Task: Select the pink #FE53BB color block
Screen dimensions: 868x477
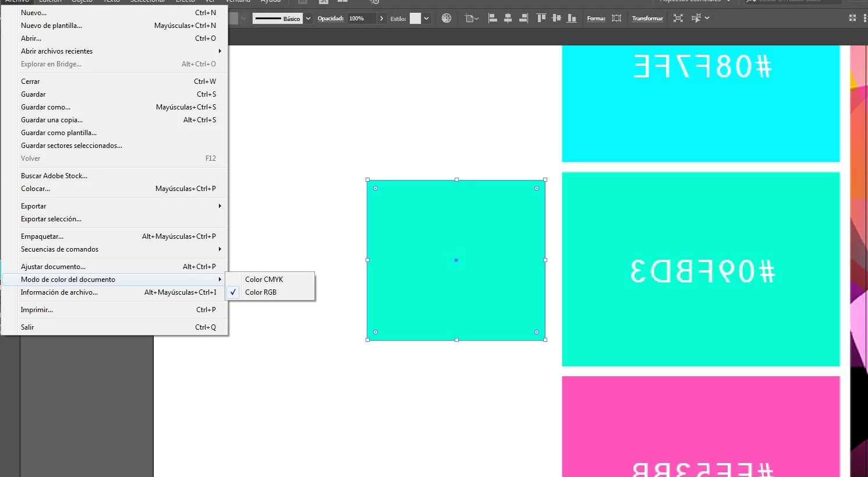Action: click(701, 426)
